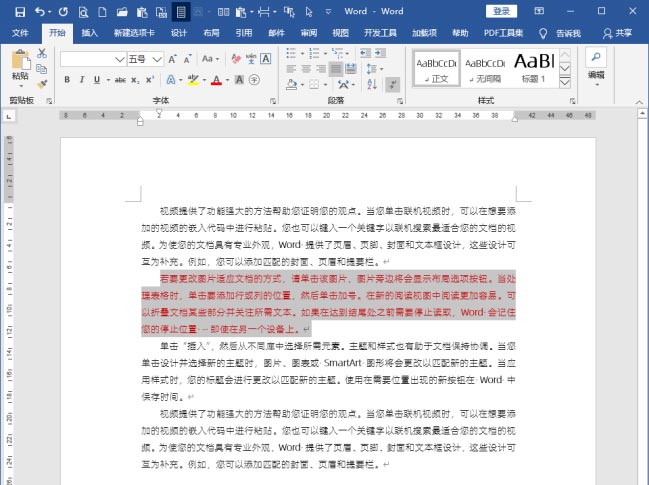Switch to the 布局 tab
Image resolution: width=649 pixels, height=485 pixels.
pyautogui.click(x=211, y=33)
